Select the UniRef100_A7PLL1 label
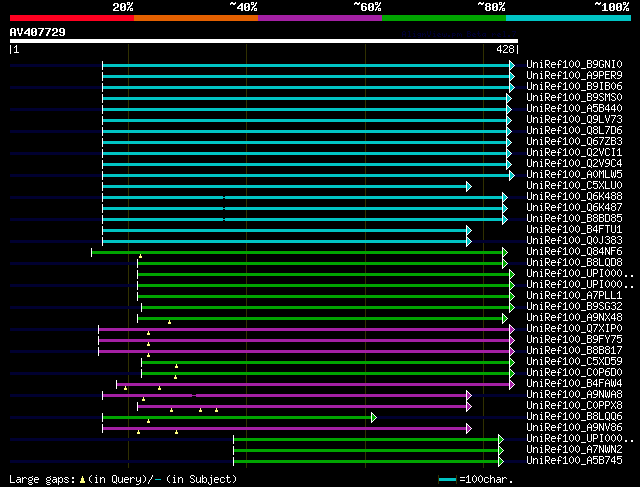Image resolution: width=640 pixels, height=487 pixels. point(574,296)
